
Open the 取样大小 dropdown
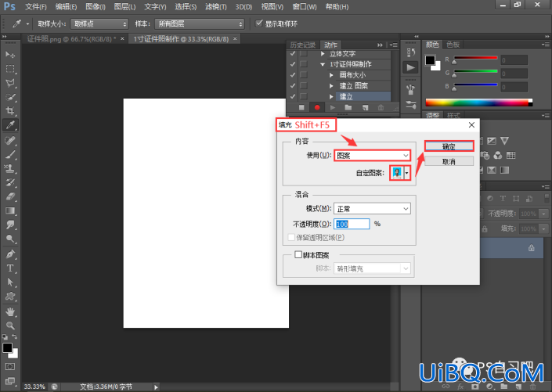pos(99,24)
